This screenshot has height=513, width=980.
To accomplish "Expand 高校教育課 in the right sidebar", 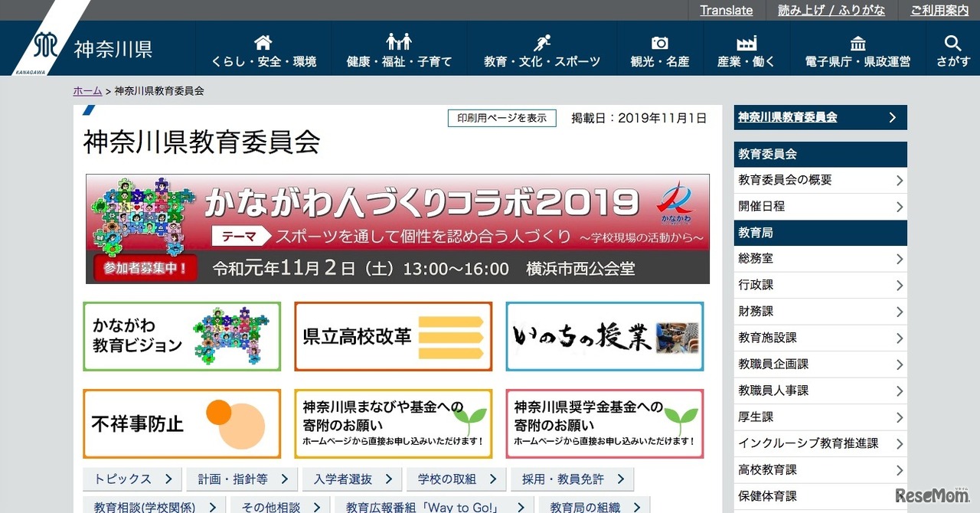I will (819, 469).
